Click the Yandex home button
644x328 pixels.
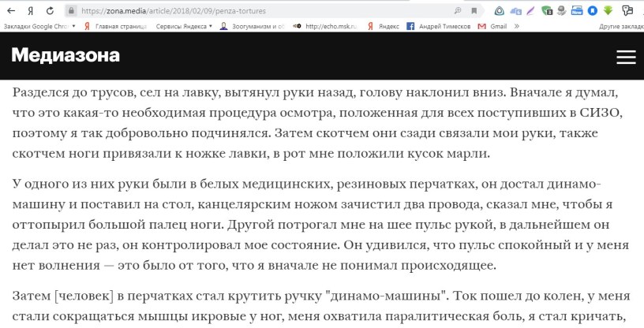coord(31,11)
